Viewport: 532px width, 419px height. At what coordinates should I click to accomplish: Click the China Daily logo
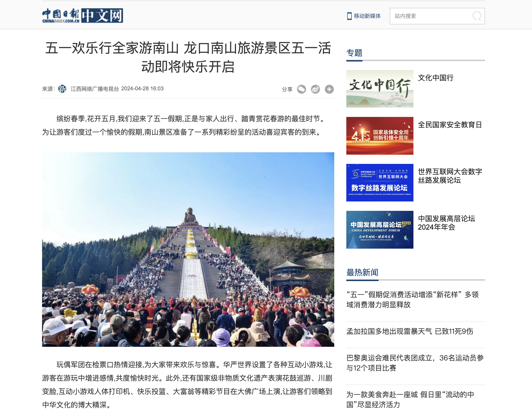(x=83, y=16)
